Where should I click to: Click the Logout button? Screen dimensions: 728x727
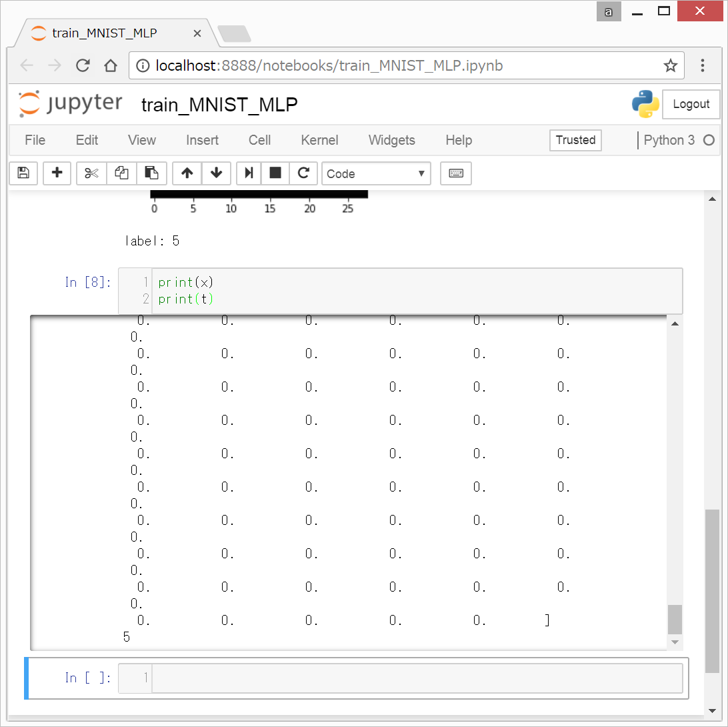pos(691,104)
